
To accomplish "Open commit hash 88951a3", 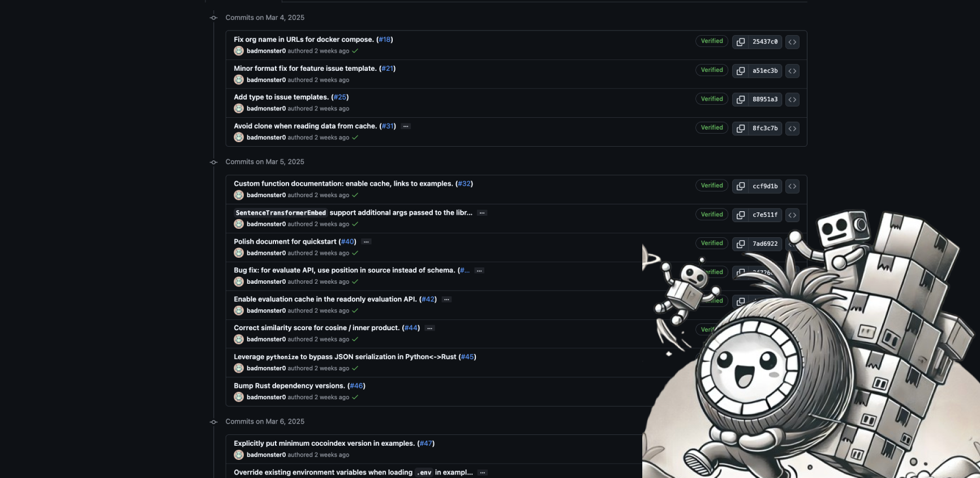I will point(765,100).
